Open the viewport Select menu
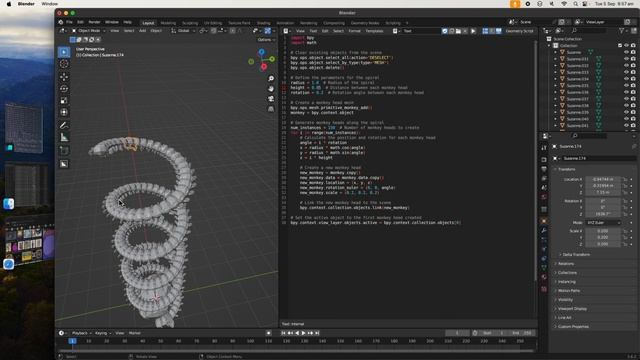The height and width of the screenshot is (360, 640). (129, 31)
